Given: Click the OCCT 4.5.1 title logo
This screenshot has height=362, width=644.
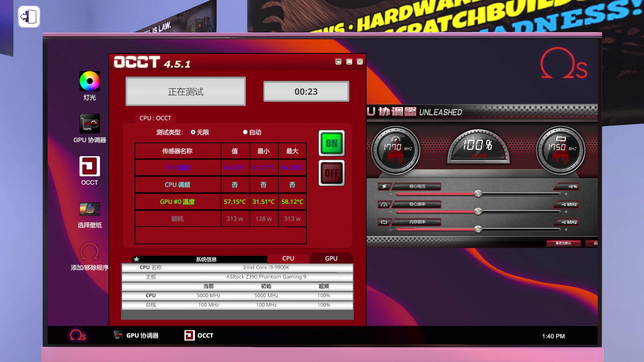Looking at the screenshot, I should (152, 62).
